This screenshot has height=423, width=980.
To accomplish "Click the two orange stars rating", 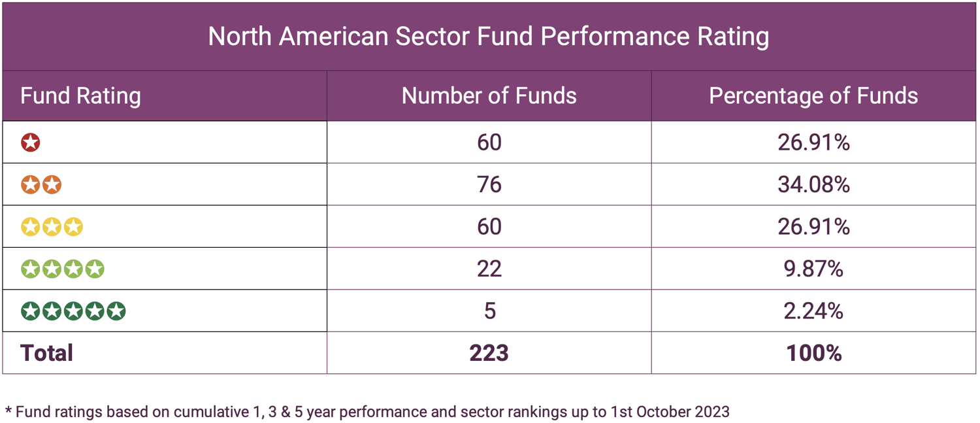I will click(41, 185).
